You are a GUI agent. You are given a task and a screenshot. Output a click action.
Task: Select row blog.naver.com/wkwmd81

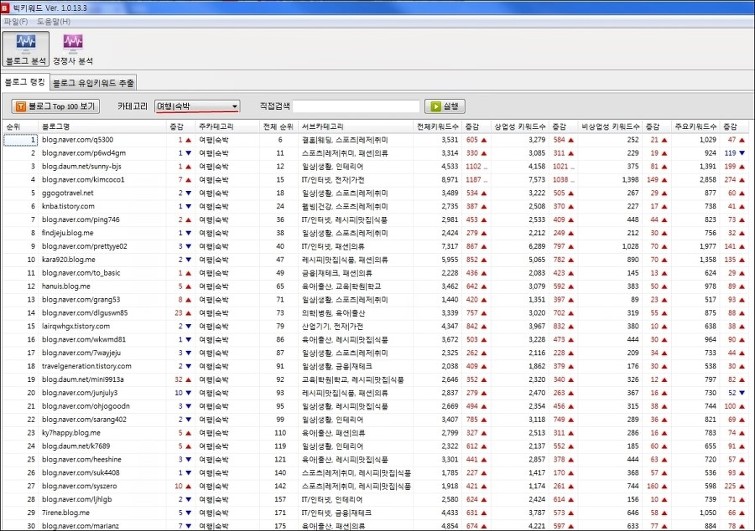[376, 339]
